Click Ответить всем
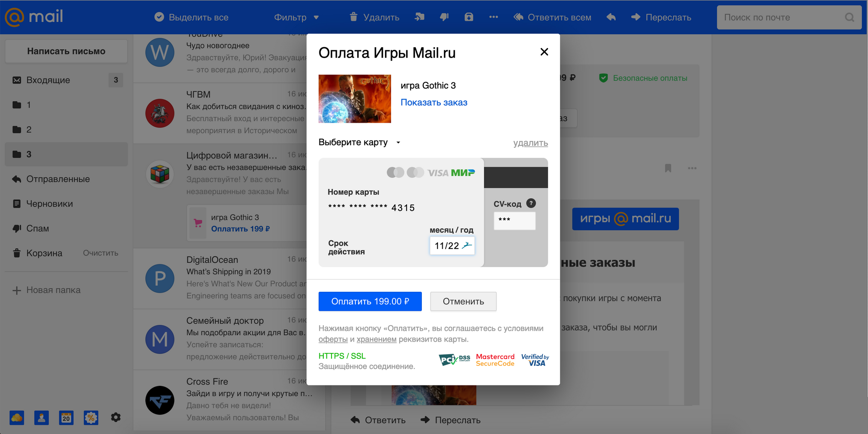The height and width of the screenshot is (434, 868). tap(552, 17)
